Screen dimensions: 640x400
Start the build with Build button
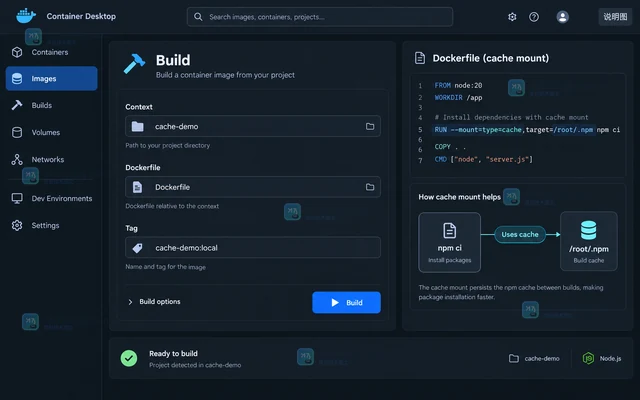346,302
